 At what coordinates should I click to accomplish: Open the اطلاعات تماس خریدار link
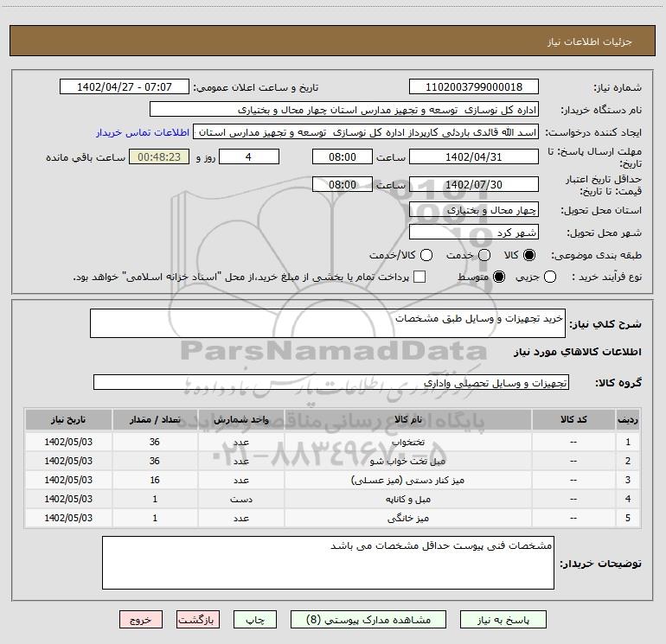[x=143, y=132]
